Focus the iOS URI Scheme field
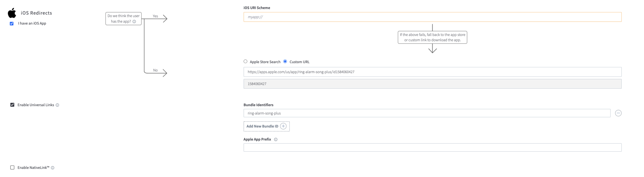 click(432, 17)
